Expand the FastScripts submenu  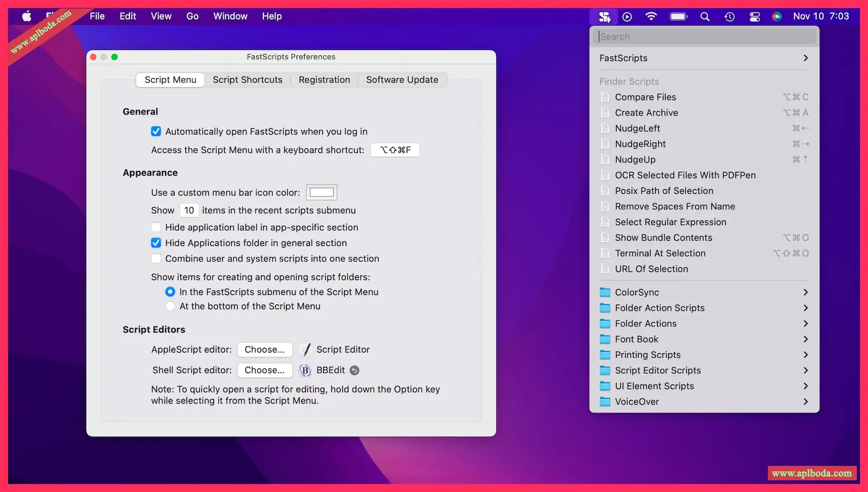coord(703,58)
